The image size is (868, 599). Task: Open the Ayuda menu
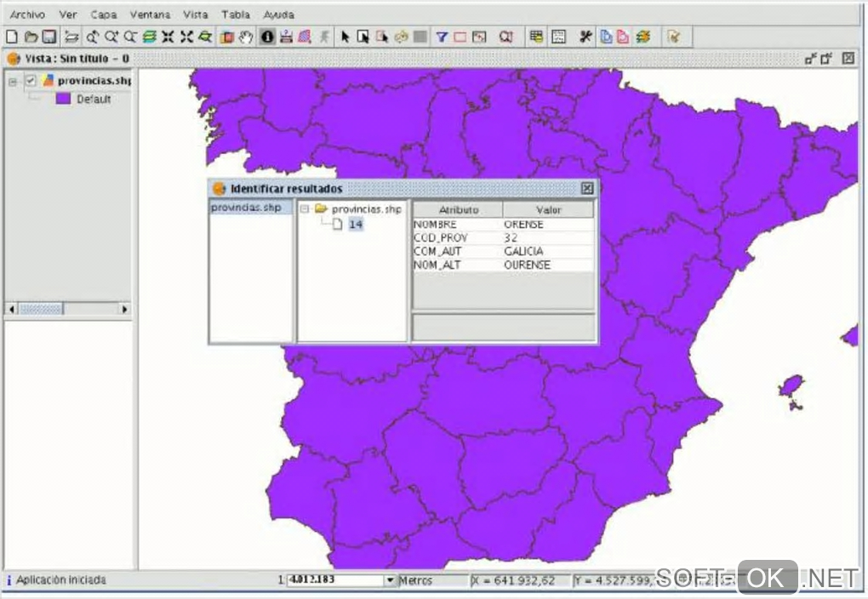coord(278,14)
